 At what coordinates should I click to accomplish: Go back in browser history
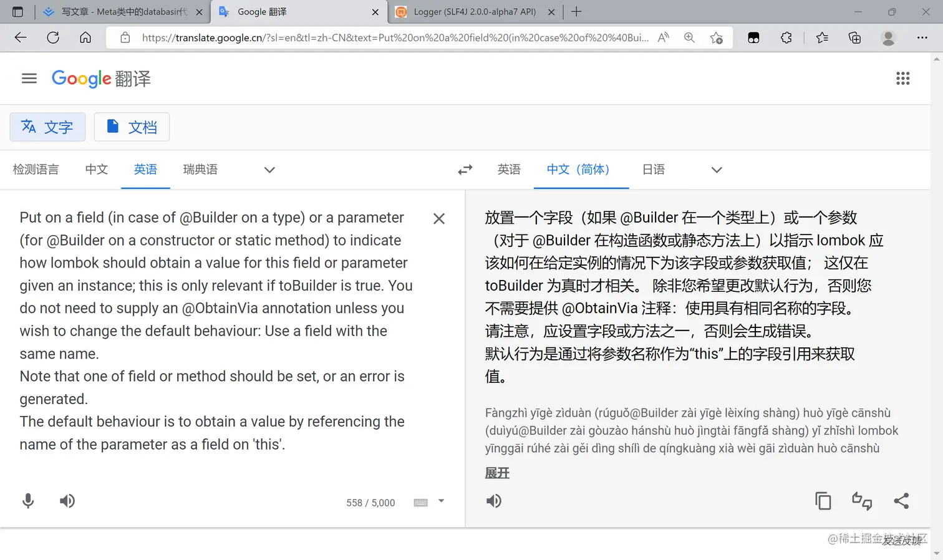click(21, 38)
